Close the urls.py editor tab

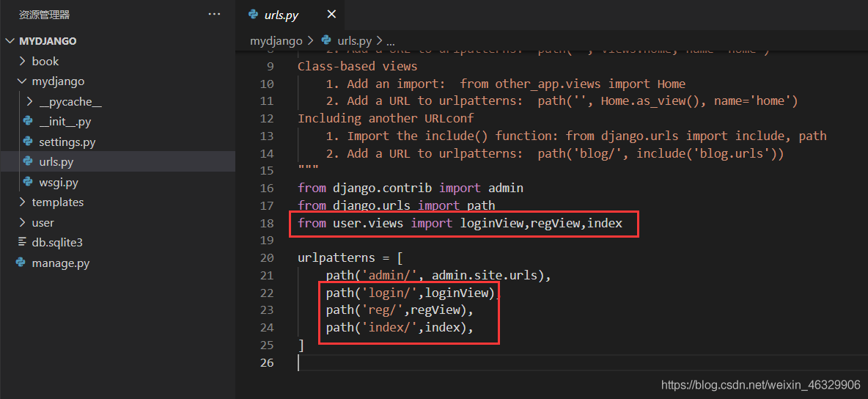(331, 15)
